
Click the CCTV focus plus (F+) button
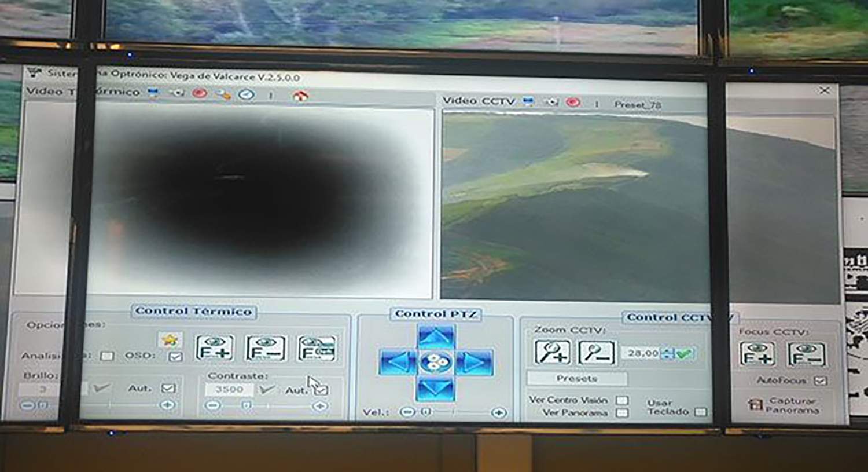pos(756,354)
